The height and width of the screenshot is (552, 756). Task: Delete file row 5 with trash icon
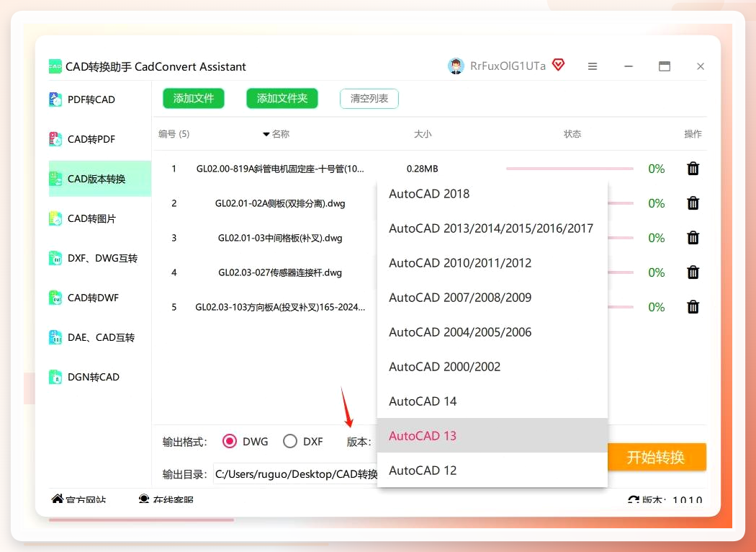[693, 307]
